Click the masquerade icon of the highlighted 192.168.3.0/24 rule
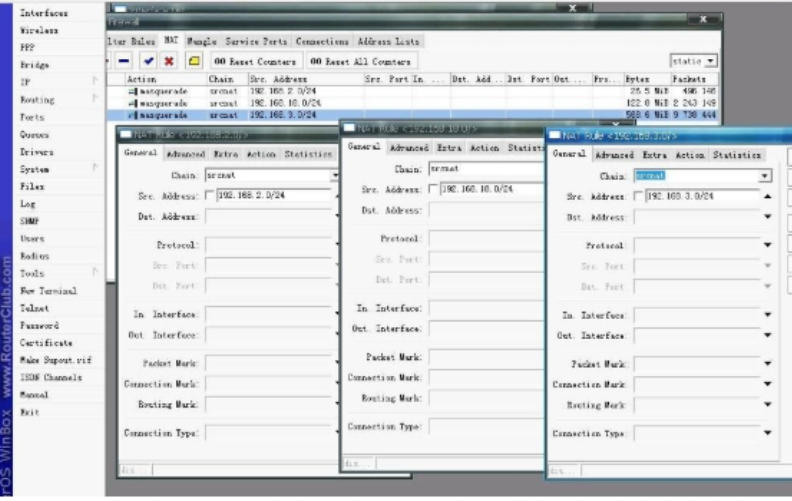Image resolution: width=792 pixels, height=501 pixels. [x=131, y=115]
